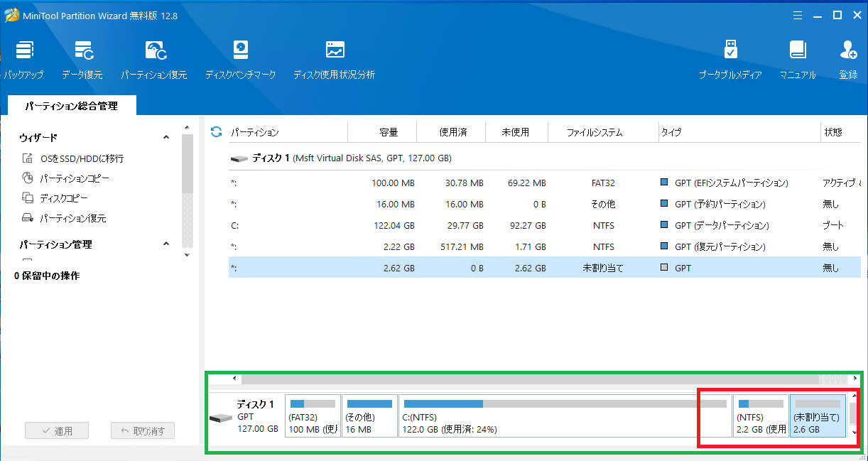
Task: Start the ディスクベンチマーク tool
Action: [240, 60]
